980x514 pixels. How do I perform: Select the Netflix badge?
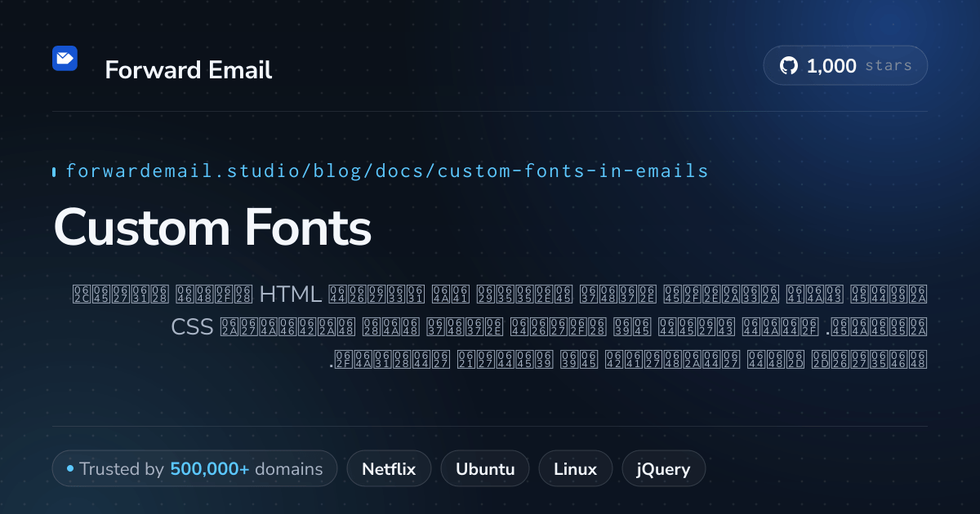[389, 469]
